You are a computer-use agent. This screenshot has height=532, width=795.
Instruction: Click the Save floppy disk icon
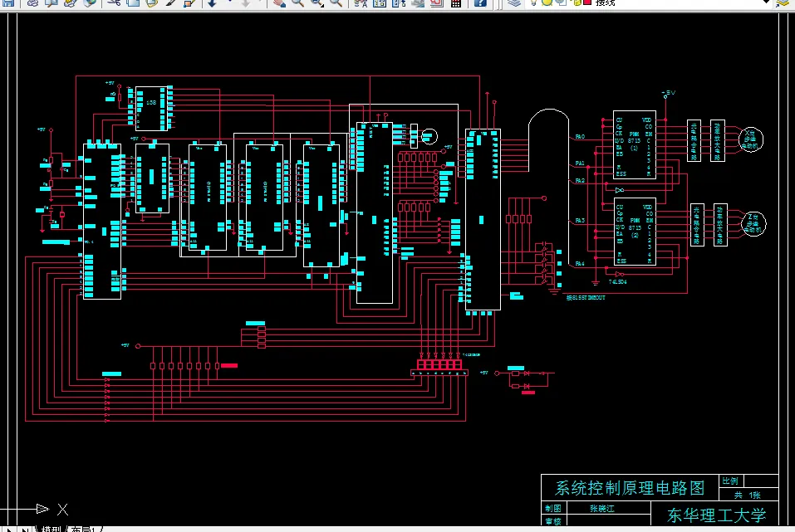point(8,3)
